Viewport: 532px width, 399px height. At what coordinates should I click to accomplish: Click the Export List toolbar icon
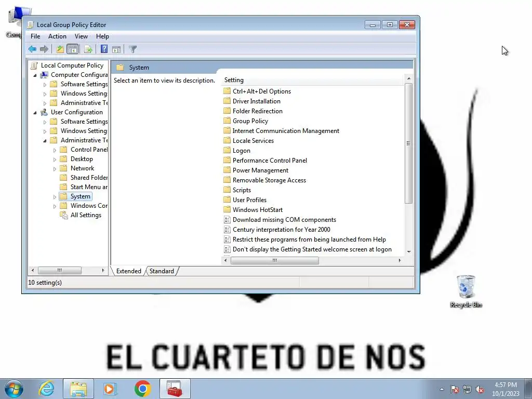[x=88, y=49]
